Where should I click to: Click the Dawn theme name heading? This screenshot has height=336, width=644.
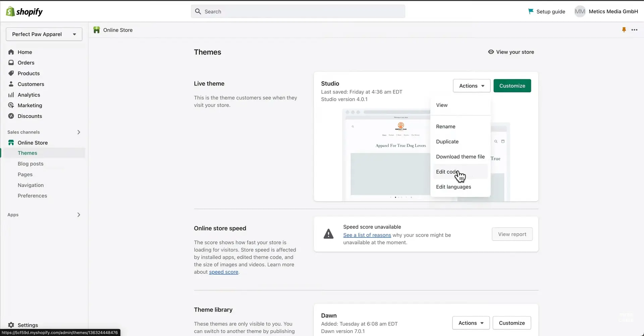click(329, 316)
